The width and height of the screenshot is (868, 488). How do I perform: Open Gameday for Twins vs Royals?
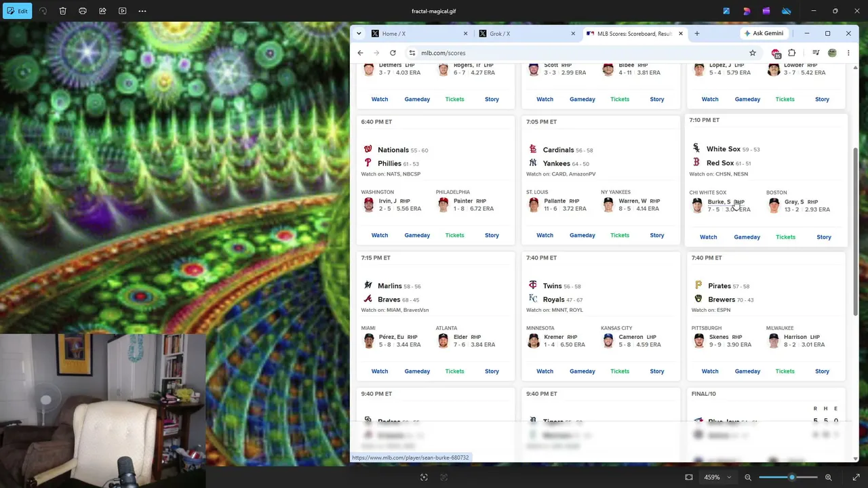pyautogui.click(x=583, y=371)
